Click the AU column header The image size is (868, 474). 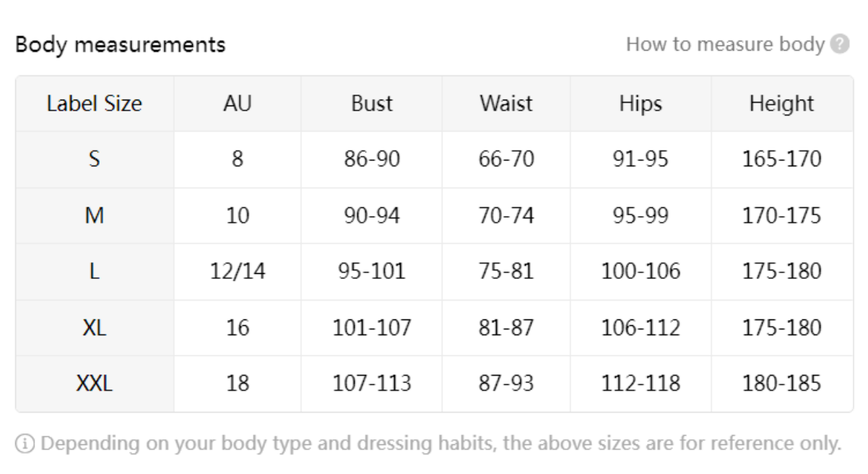tap(238, 103)
